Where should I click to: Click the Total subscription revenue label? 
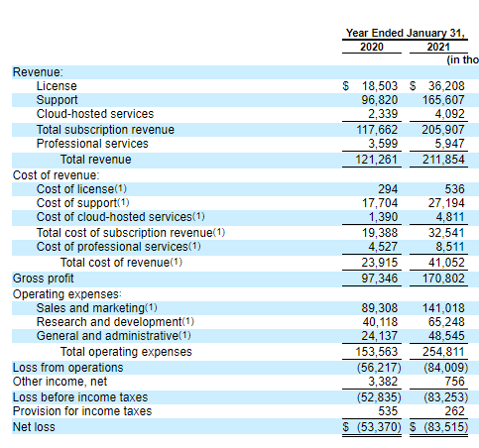click(105, 130)
